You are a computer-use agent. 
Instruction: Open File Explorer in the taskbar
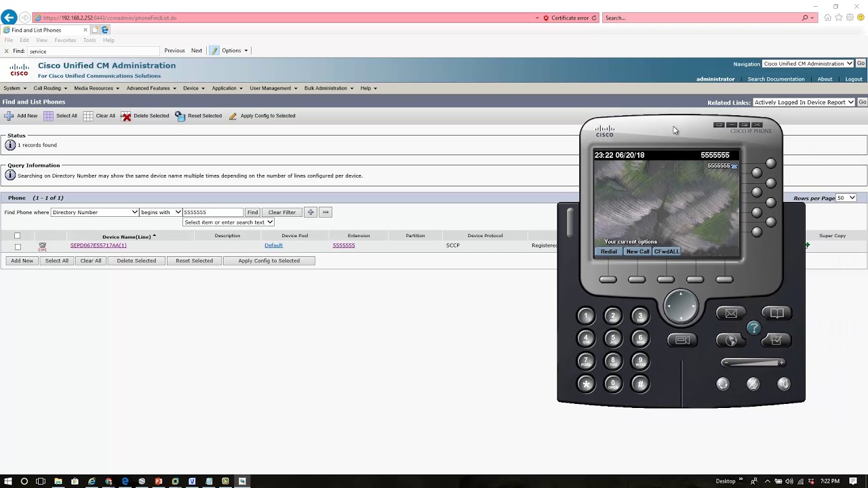click(x=58, y=481)
